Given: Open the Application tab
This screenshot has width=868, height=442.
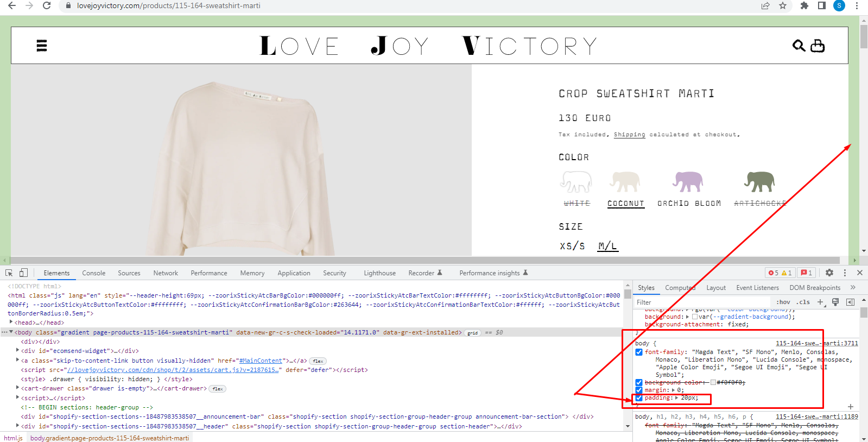Looking at the screenshot, I should pyautogui.click(x=294, y=273).
